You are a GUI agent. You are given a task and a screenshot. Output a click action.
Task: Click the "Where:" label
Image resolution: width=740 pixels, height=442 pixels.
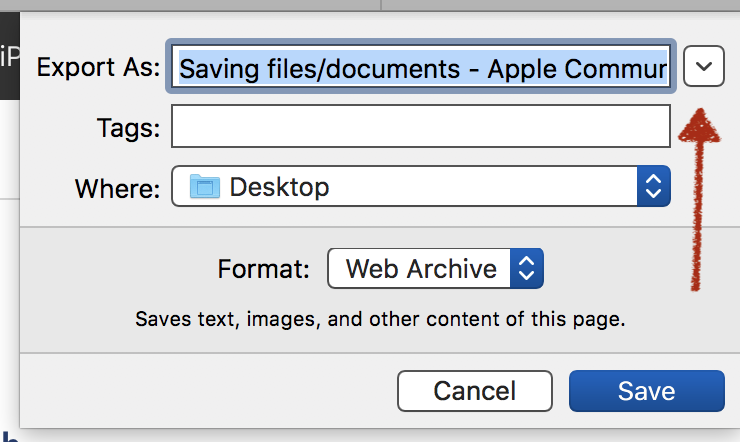[x=117, y=187]
